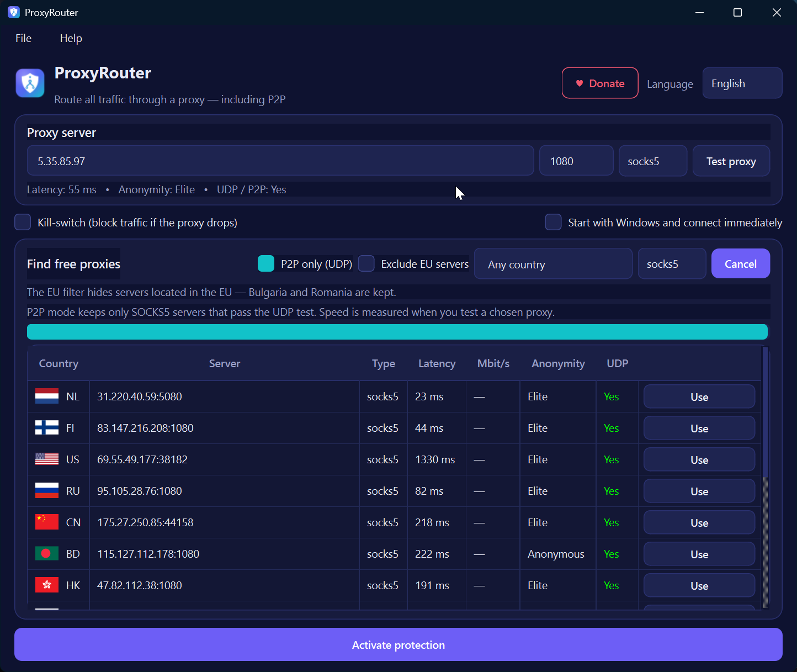Open the Language dropdown showing English
The height and width of the screenshot is (672, 797).
[742, 83]
